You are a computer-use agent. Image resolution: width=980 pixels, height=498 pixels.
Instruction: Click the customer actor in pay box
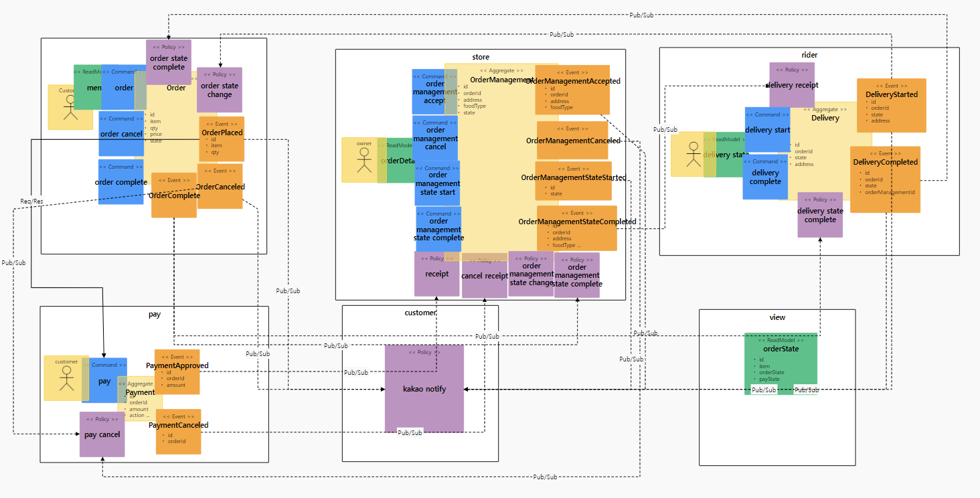coord(66,378)
